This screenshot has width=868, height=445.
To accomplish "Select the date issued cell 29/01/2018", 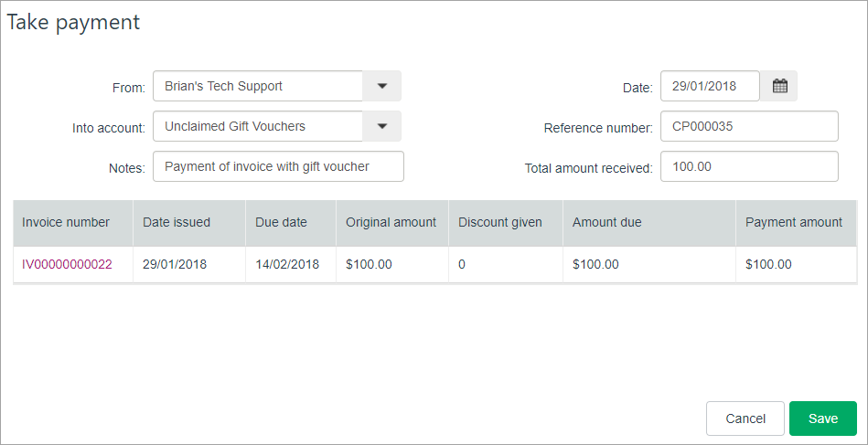I will point(189,265).
